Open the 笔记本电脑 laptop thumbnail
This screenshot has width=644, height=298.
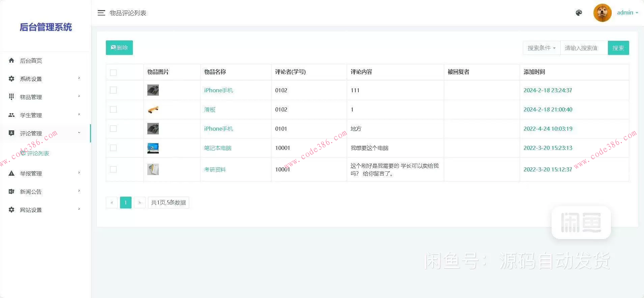coord(153,148)
